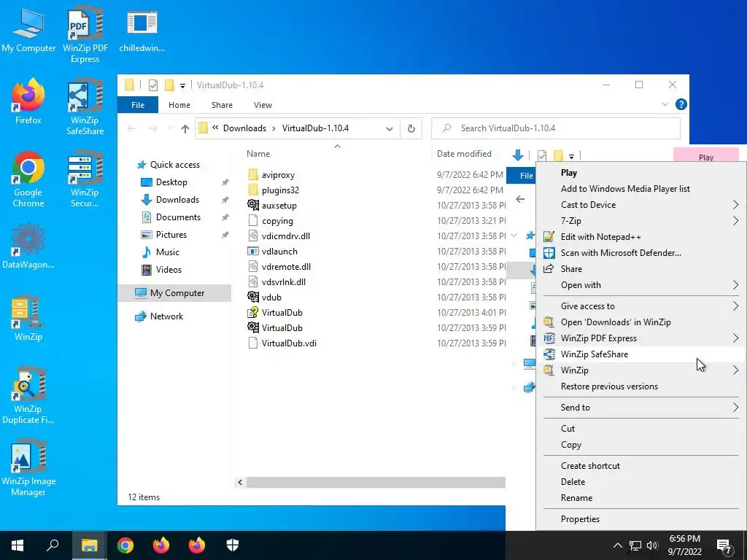Go up one folder level
This screenshot has width=747, height=560.
(185, 128)
